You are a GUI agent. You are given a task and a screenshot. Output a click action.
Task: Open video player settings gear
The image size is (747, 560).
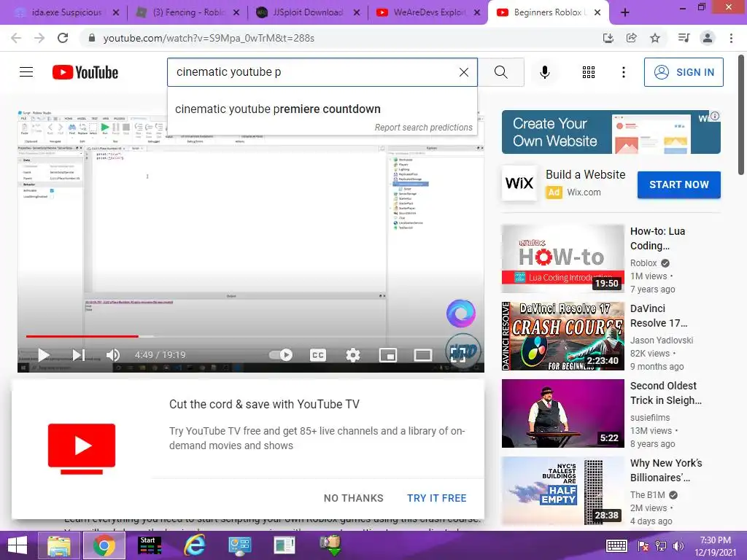pos(352,355)
